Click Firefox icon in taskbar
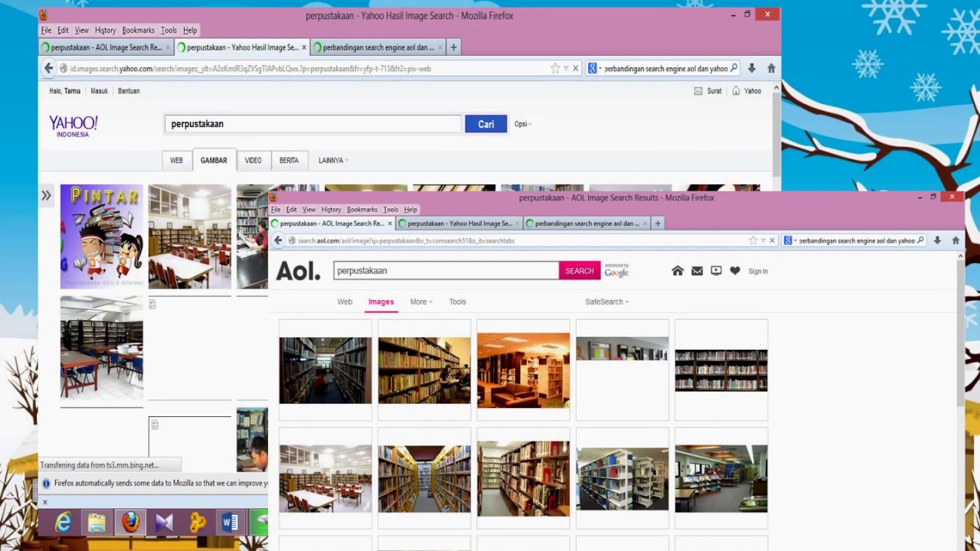980x551 pixels. 131,523
